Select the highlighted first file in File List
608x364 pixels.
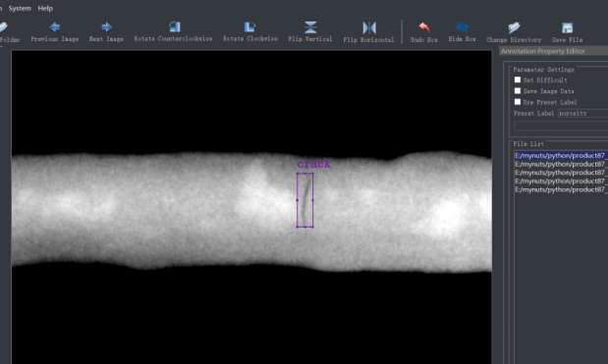[561, 156]
